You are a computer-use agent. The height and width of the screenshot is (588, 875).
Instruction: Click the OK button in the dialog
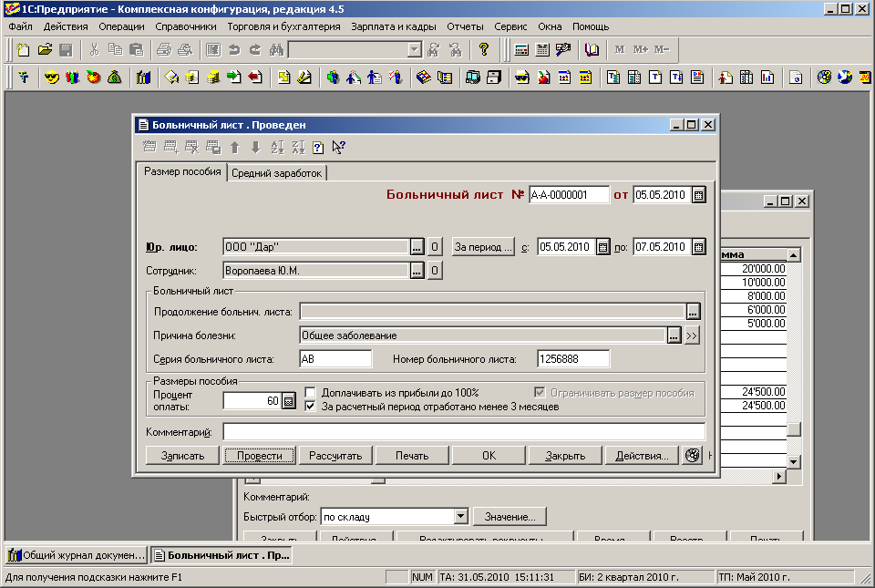(x=489, y=455)
